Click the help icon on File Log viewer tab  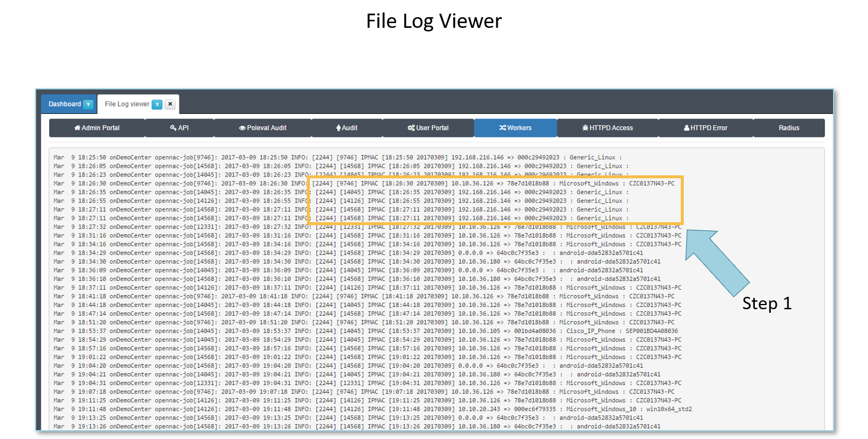157,104
